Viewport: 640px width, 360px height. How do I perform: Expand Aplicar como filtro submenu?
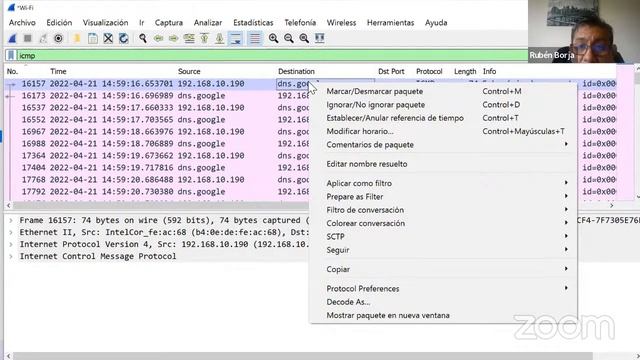pos(443,183)
